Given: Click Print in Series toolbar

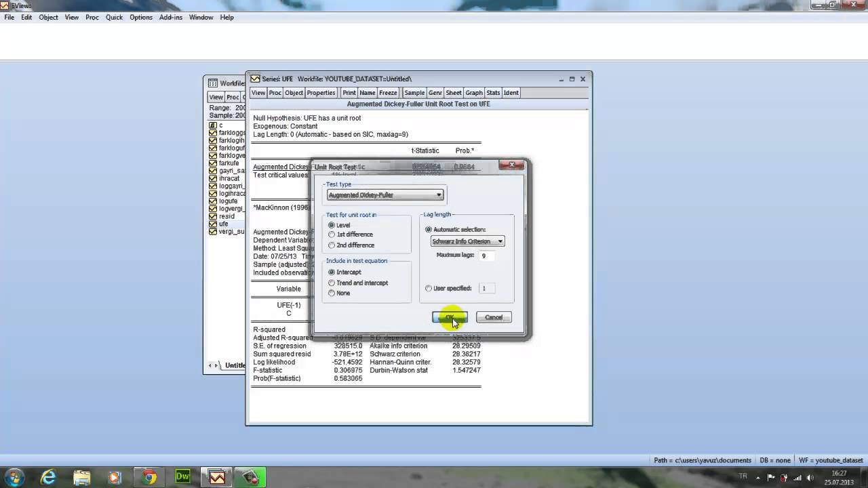Looking at the screenshot, I should click(349, 93).
